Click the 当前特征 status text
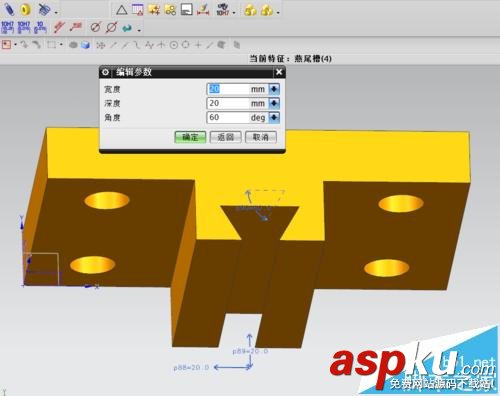The image size is (500, 396). 291,59
